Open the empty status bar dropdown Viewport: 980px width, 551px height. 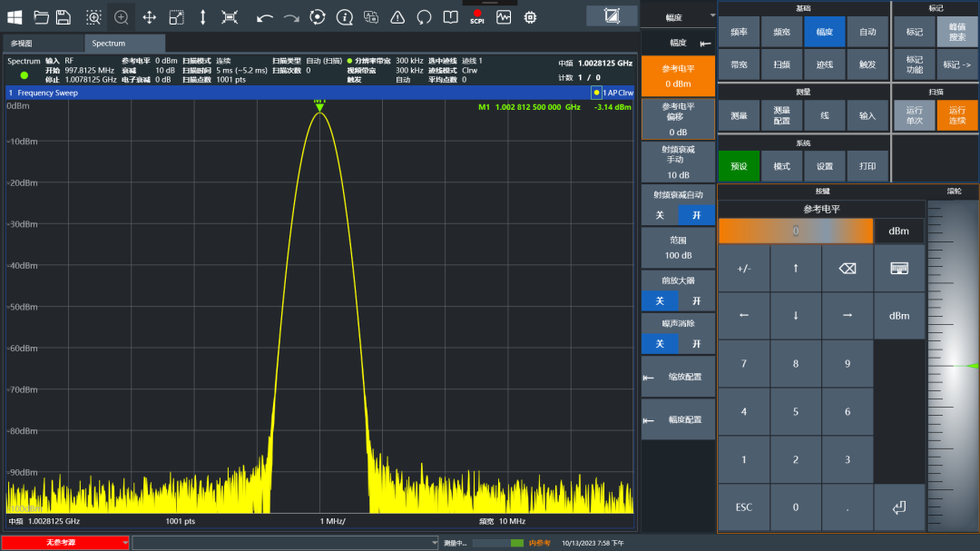click(x=285, y=542)
